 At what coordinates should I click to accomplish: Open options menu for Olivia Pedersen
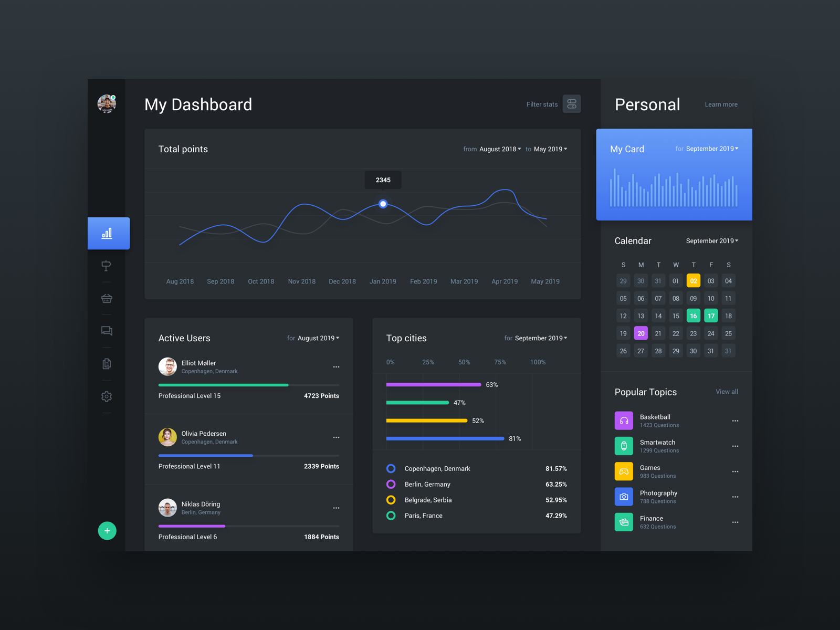(x=336, y=437)
